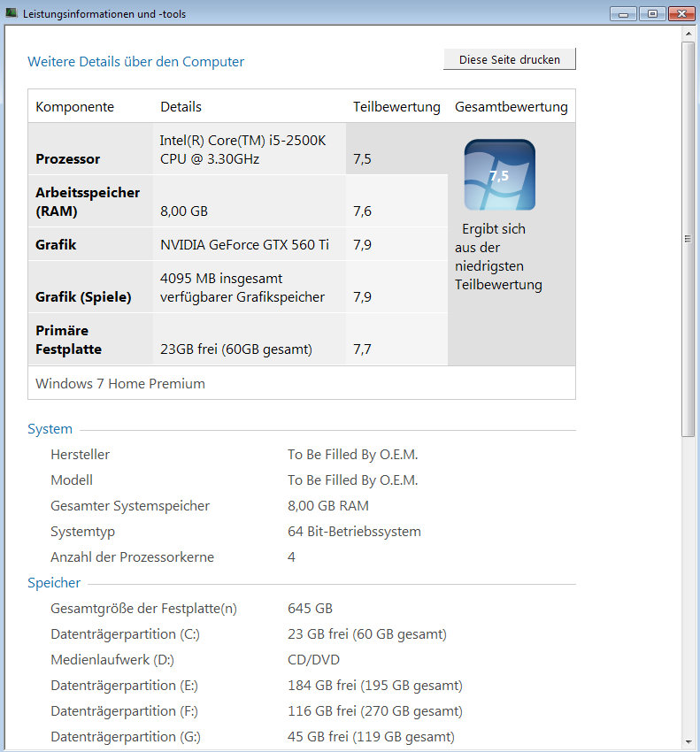The image size is (700, 752).
Task: Click the CD/DVD value
Action: click(314, 659)
